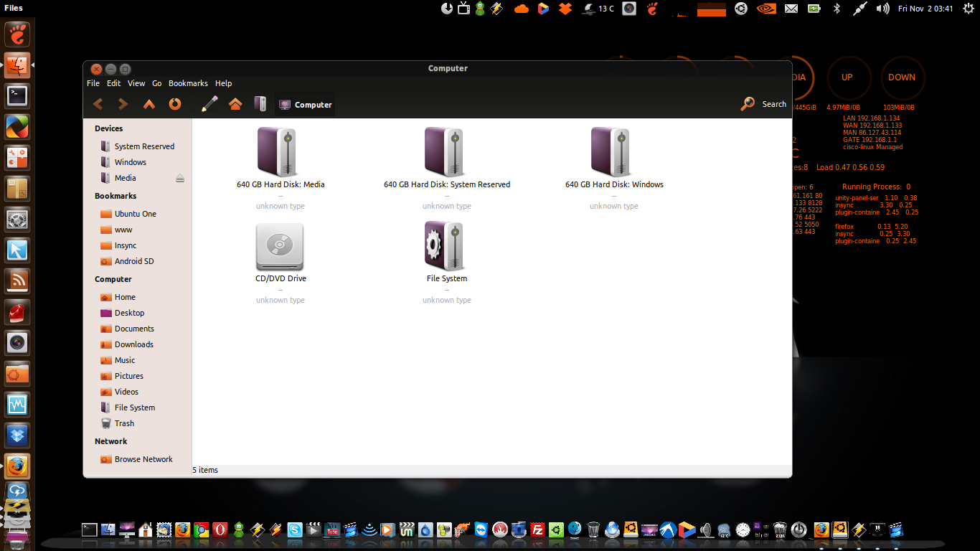Open the mail envelope indicator
This screenshot has width=980, height=551.
pyautogui.click(x=791, y=9)
